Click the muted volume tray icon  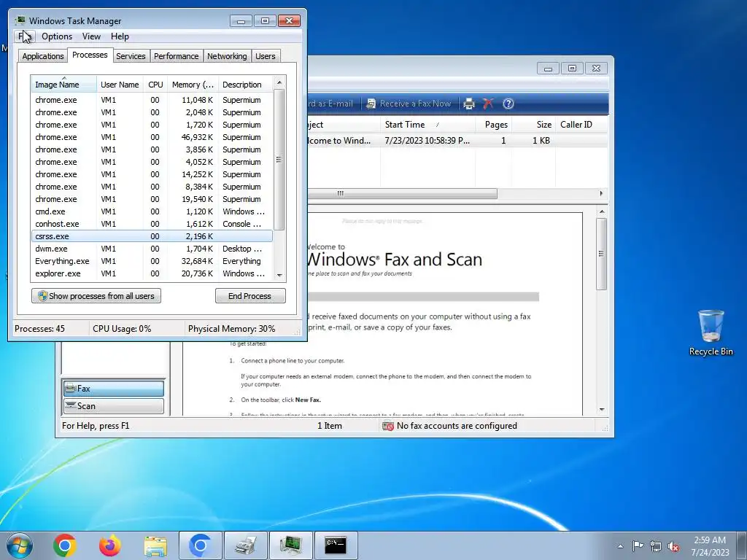tap(673, 546)
